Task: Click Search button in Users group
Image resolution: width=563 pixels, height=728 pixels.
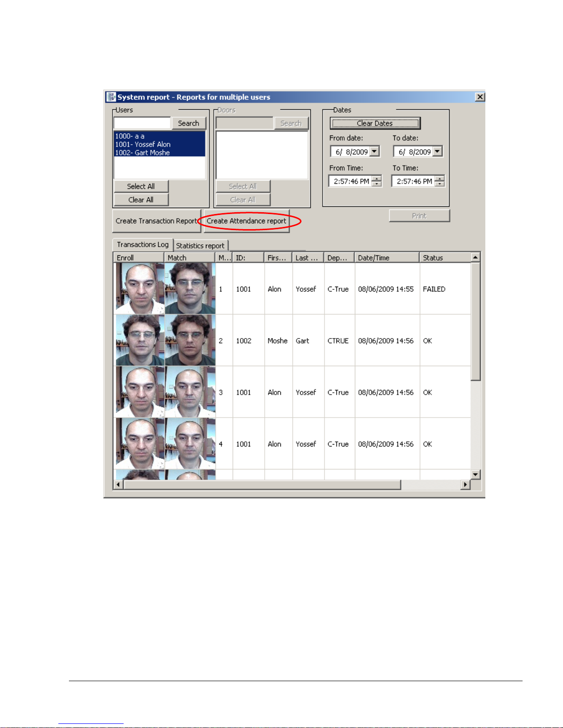Action: click(188, 123)
